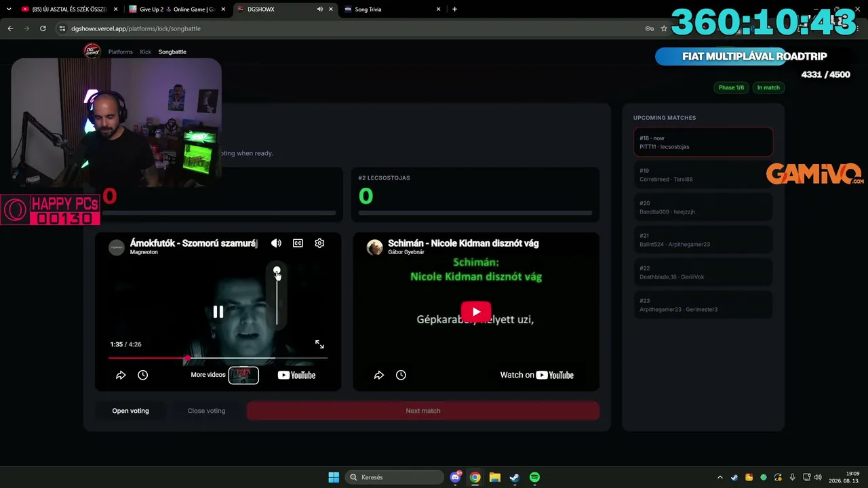Switch to the Give Up 2 browser tab
Image resolution: width=868 pixels, height=488 pixels.
[176, 9]
